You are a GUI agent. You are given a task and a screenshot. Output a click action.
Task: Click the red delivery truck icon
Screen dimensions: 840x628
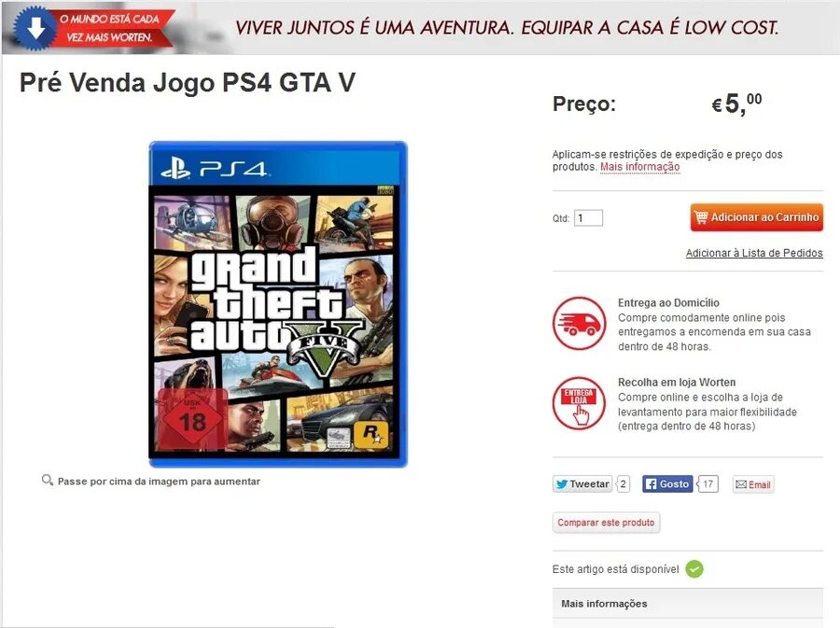coord(579,324)
